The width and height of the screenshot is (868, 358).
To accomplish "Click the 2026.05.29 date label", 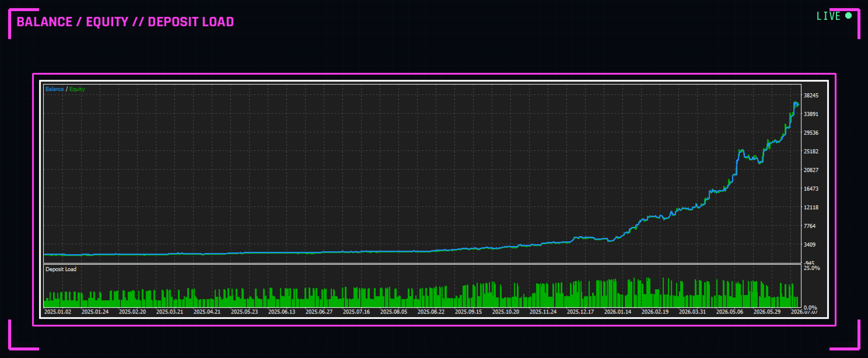I will 767,312.
